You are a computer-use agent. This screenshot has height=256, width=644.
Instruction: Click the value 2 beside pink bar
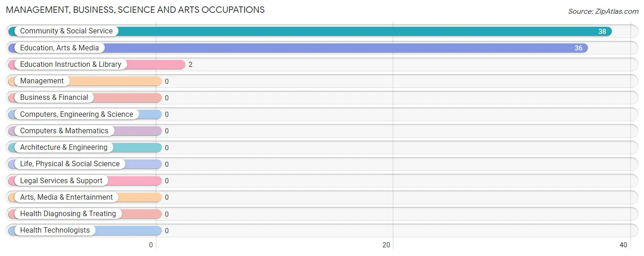191,65
